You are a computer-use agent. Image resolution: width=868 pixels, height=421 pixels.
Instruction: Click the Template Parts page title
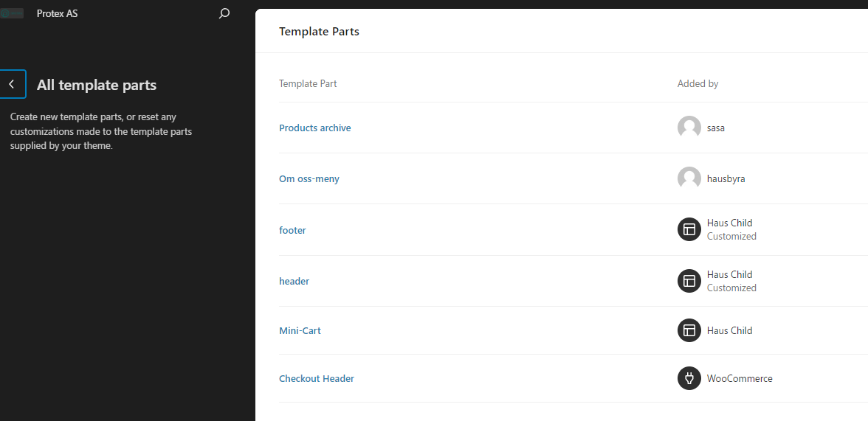click(319, 31)
